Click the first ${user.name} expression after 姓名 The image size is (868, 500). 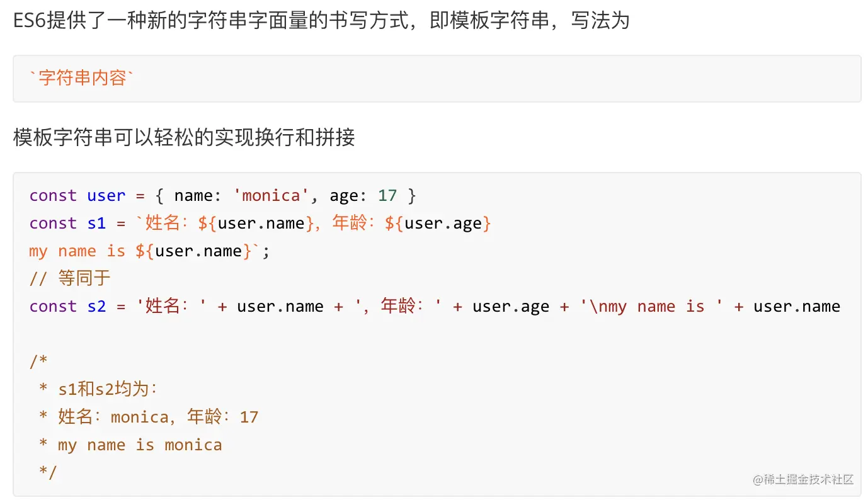click(256, 223)
